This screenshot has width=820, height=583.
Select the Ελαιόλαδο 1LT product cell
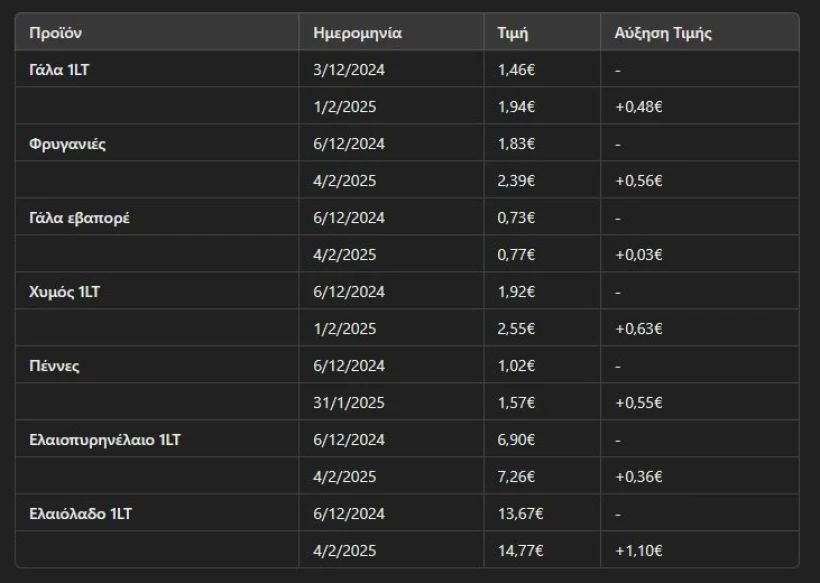(x=81, y=513)
